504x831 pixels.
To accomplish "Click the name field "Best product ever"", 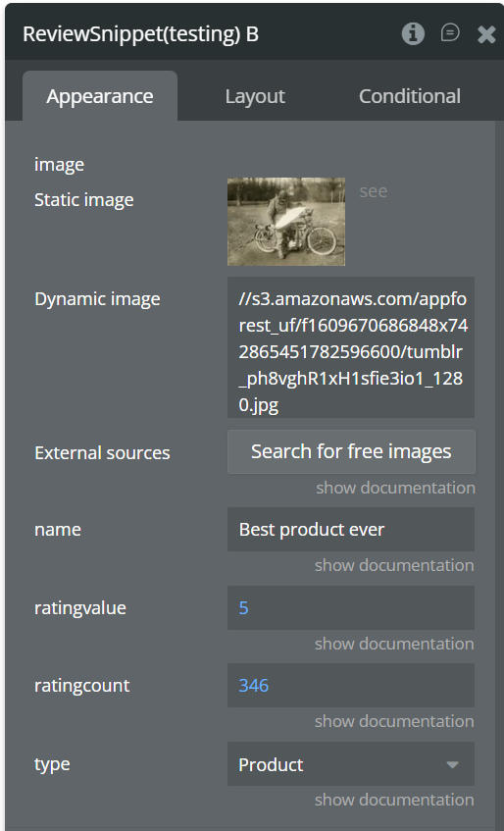I will [x=351, y=530].
